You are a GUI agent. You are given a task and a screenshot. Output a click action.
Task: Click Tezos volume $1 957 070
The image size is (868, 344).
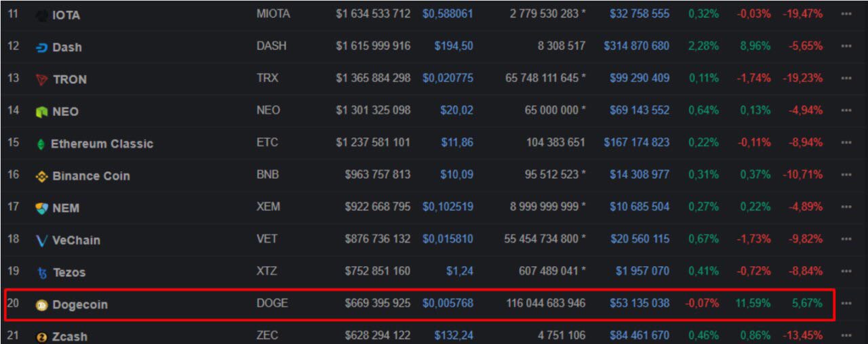click(x=643, y=271)
